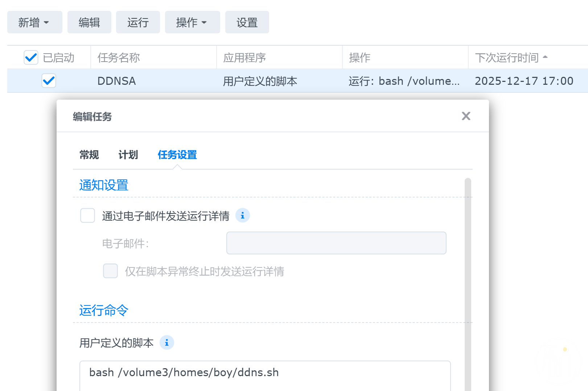Image resolution: width=588 pixels, height=391 pixels.
Task: Toggle the 已启动 header checkbox
Action: point(31,58)
